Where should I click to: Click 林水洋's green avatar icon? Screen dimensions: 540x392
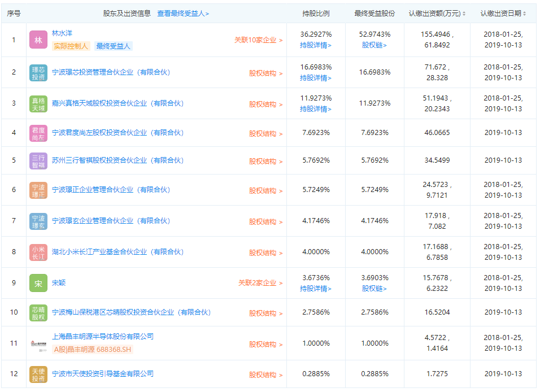pos(37,38)
